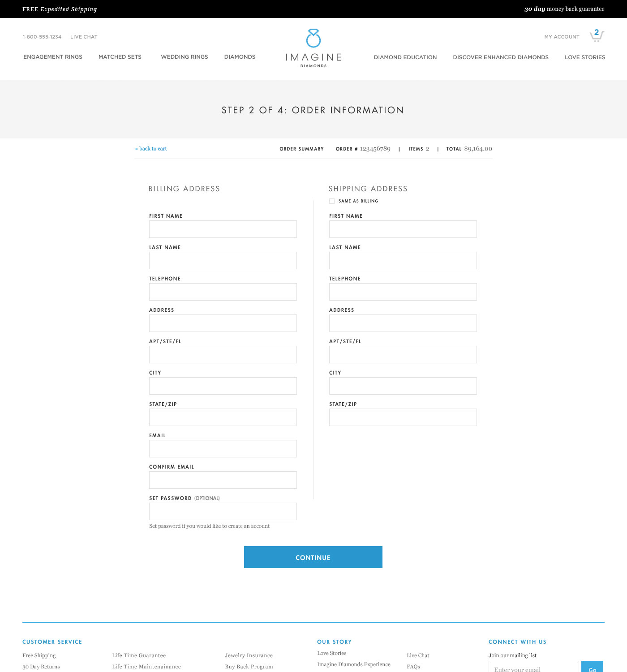This screenshot has width=627, height=672.
Task: Focus the billing Apt/Ste/Fl field
Action: (223, 354)
